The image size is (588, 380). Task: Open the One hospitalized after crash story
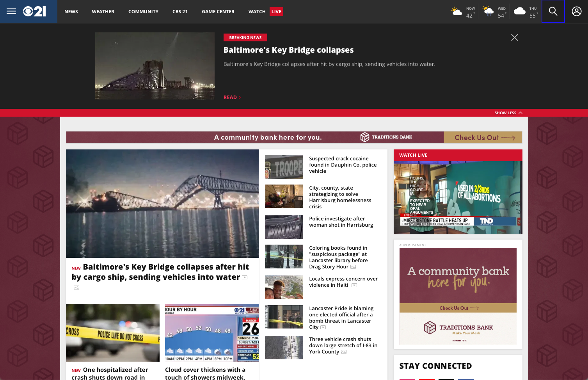(110, 373)
